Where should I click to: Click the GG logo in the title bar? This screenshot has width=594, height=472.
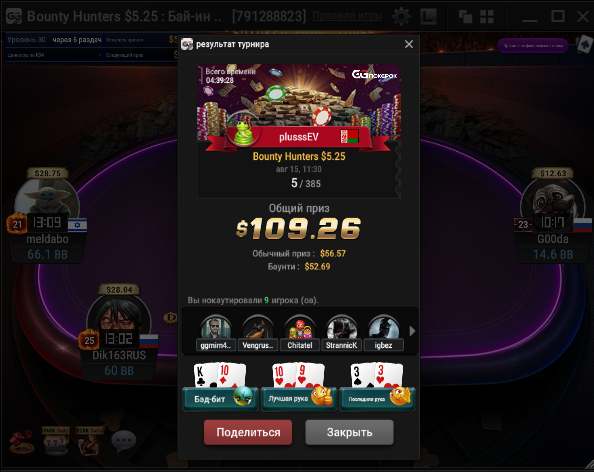(14, 16)
